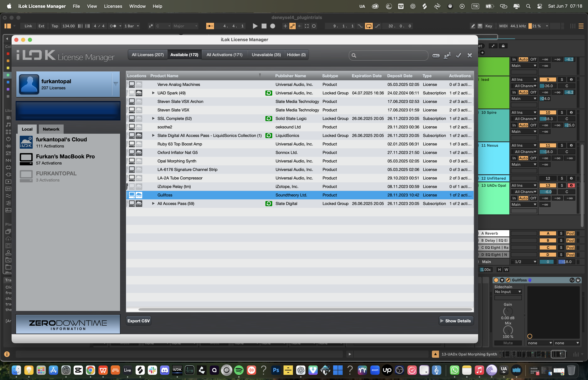Sort by Deposit Date column header
The height and width of the screenshot is (380, 588).
click(399, 76)
